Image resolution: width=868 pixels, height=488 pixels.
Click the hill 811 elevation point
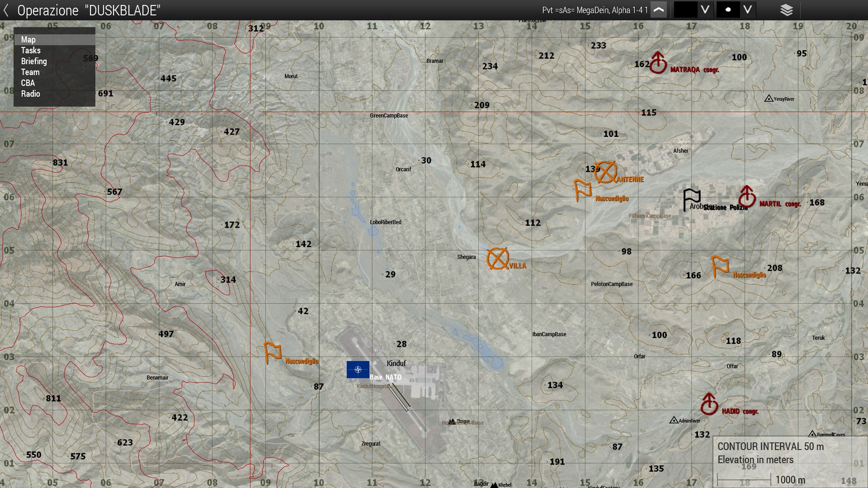tap(53, 399)
